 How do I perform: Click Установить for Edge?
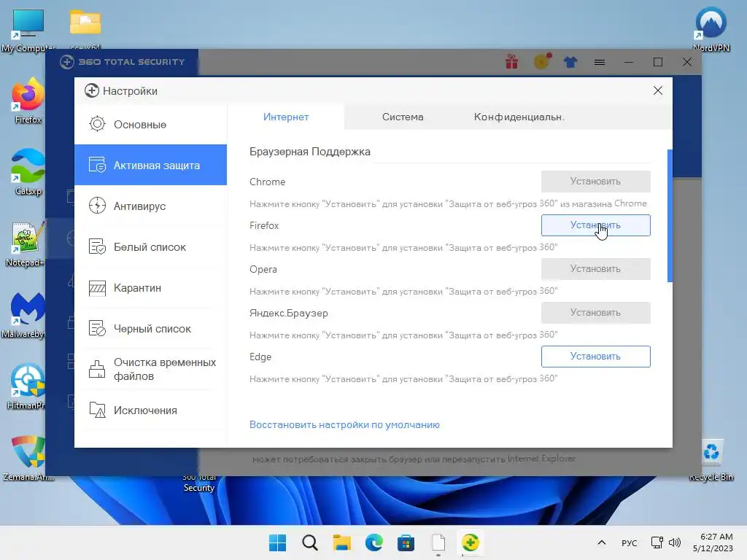595,357
